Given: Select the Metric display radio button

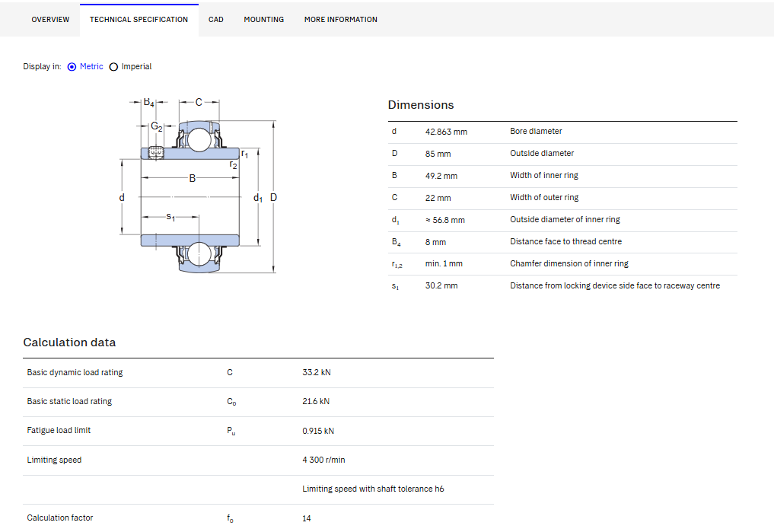Looking at the screenshot, I should tap(72, 67).
